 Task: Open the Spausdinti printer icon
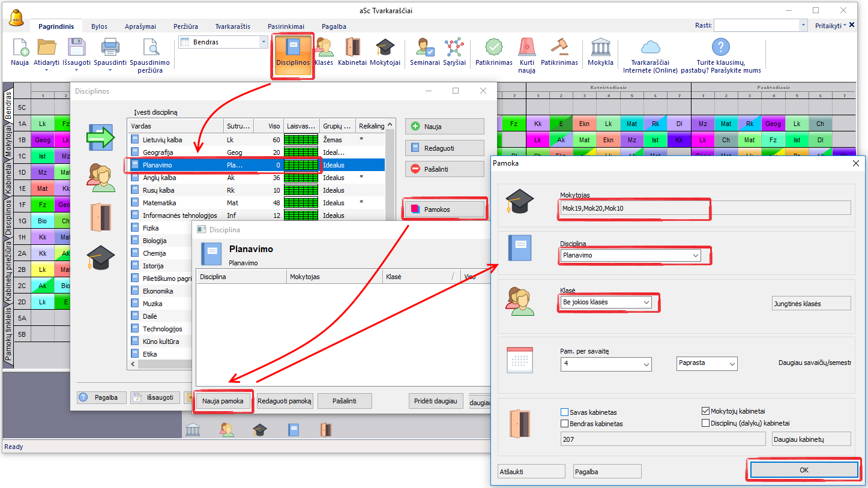point(110,48)
